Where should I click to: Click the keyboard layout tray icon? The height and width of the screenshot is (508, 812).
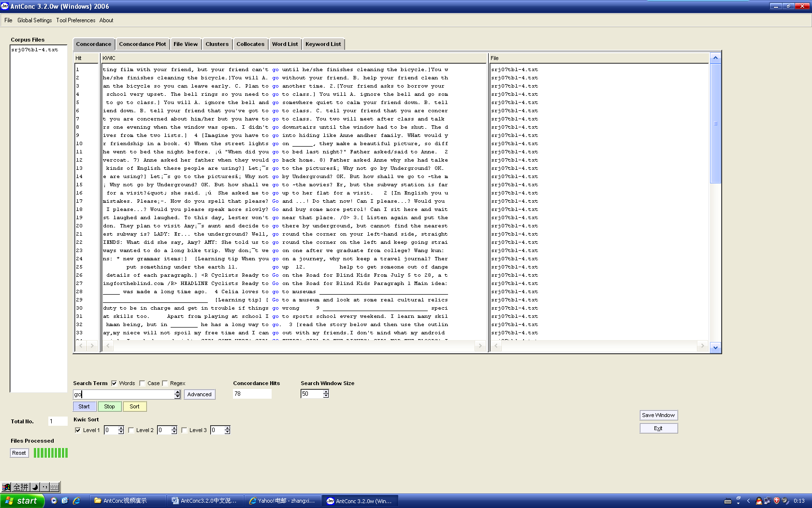(x=727, y=501)
